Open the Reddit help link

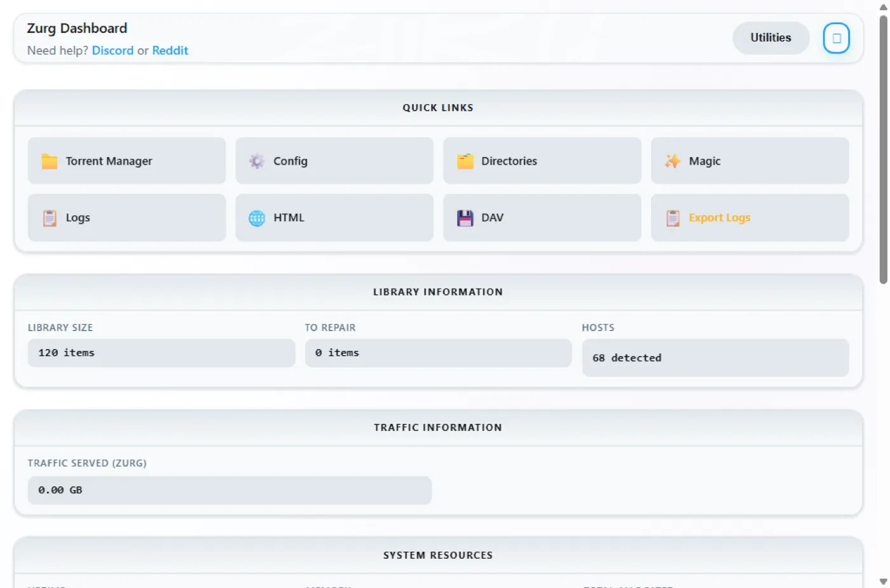170,51
